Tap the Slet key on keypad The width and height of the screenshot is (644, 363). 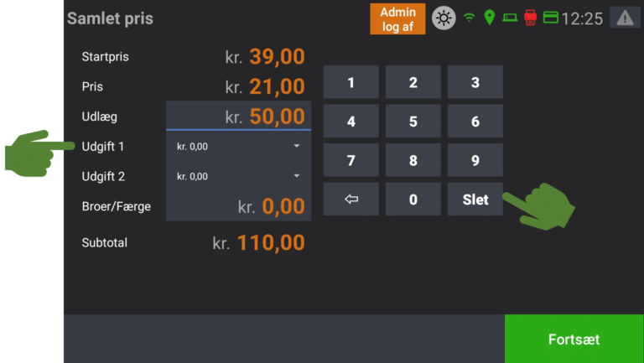475,200
